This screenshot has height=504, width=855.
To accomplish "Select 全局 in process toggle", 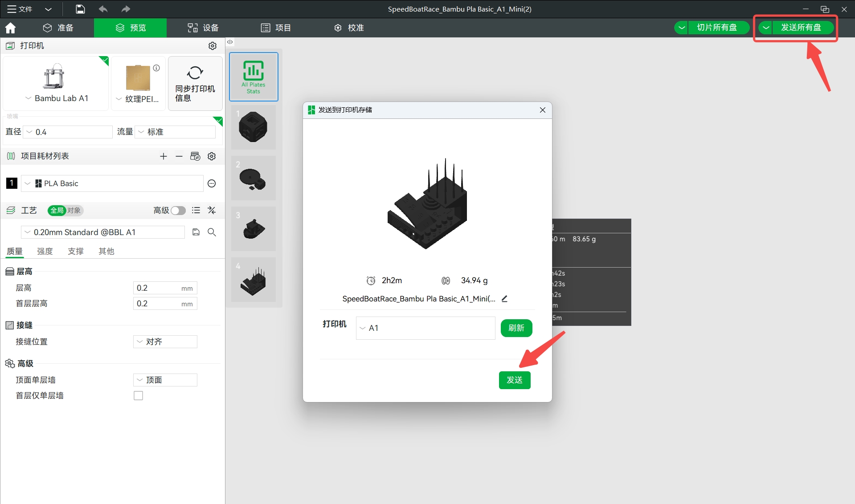I will coord(57,210).
